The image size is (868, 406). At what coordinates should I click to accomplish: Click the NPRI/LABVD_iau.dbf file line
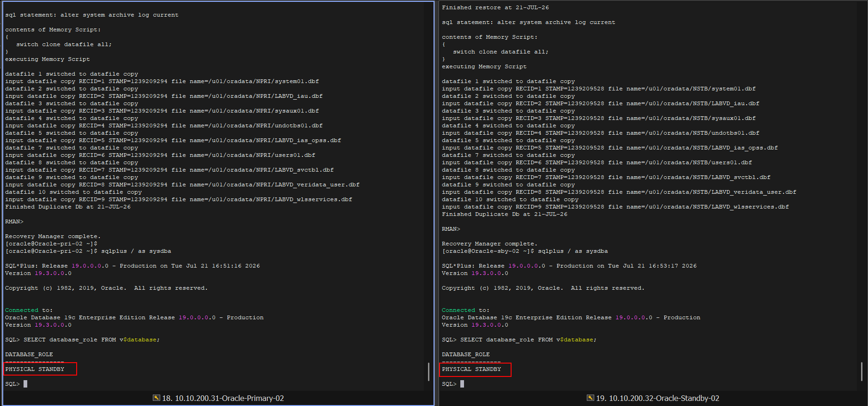point(164,96)
